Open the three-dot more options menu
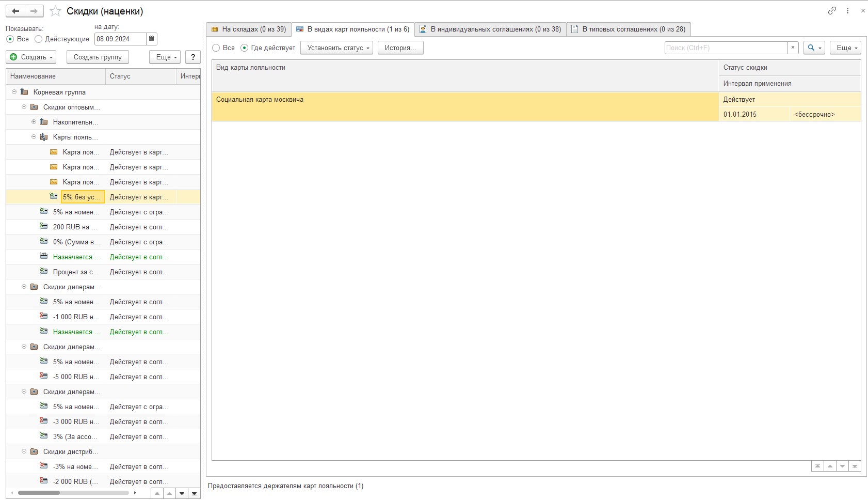 [847, 11]
